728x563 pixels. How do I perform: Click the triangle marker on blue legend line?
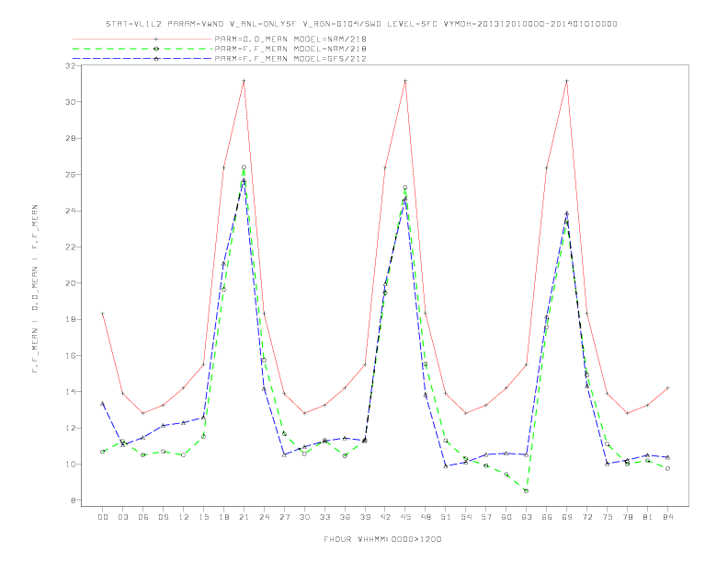(156, 59)
